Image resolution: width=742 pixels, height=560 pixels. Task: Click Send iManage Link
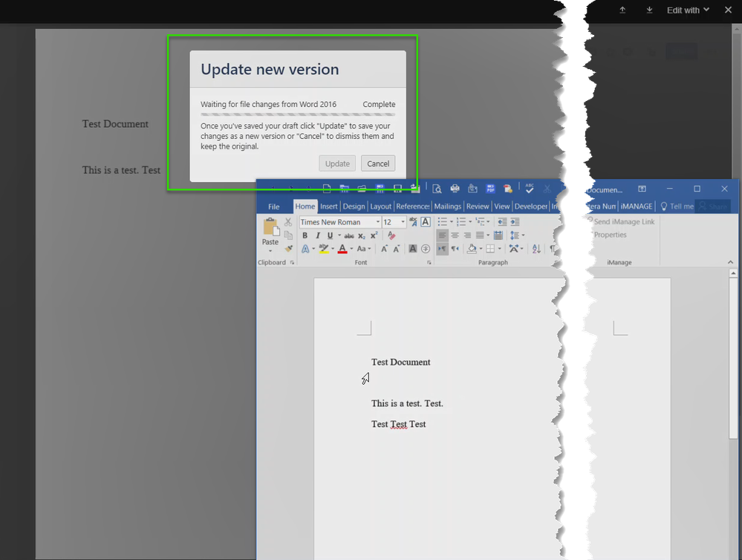pos(624,221)
